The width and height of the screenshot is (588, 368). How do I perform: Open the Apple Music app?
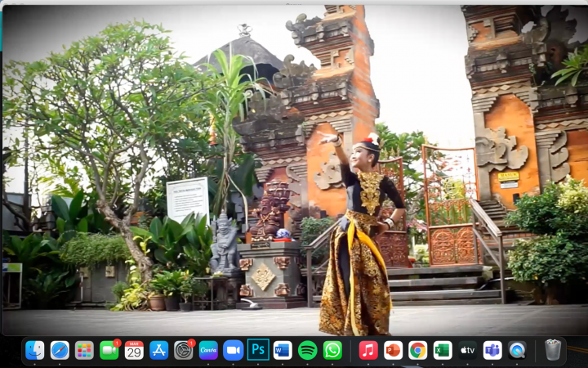click(x=368, y=350)
